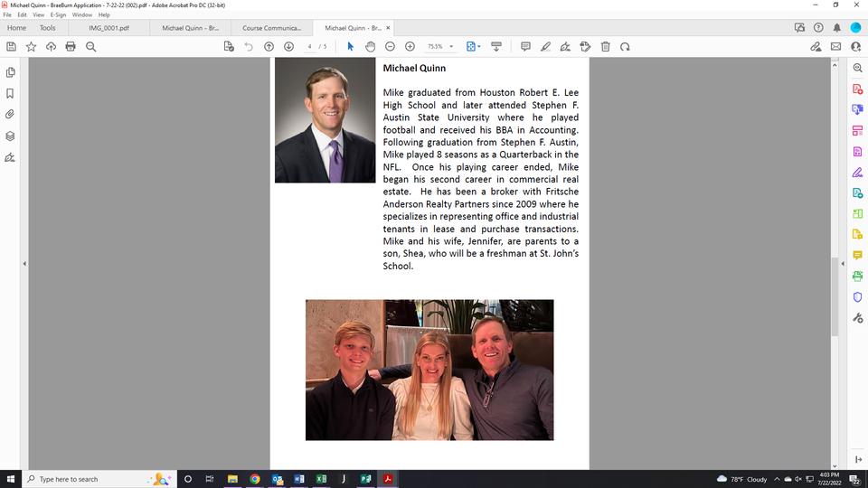Bookmark this file with the star icon

31,47
